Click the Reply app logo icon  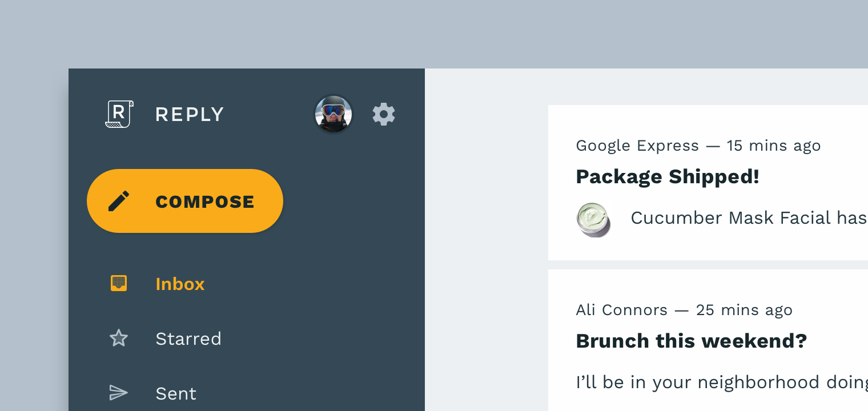tap(118, 114)
